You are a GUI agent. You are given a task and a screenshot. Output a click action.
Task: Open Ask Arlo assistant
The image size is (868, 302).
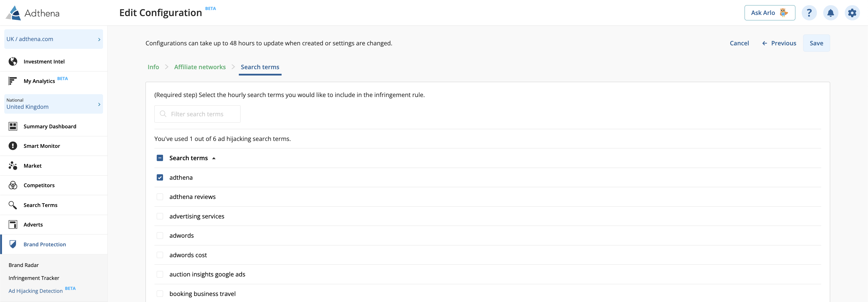click(x=770, y=13)
